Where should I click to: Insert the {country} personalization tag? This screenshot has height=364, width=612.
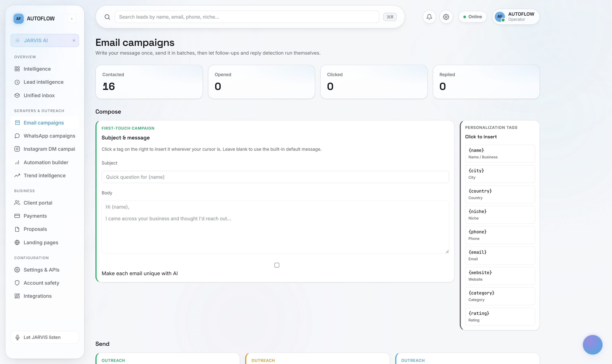(x=500, y=194)
